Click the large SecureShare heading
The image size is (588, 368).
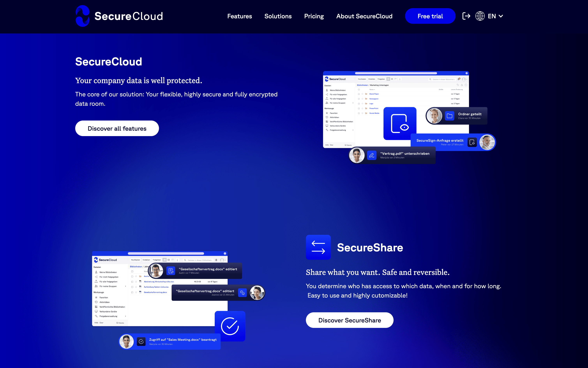click(370, 247)
